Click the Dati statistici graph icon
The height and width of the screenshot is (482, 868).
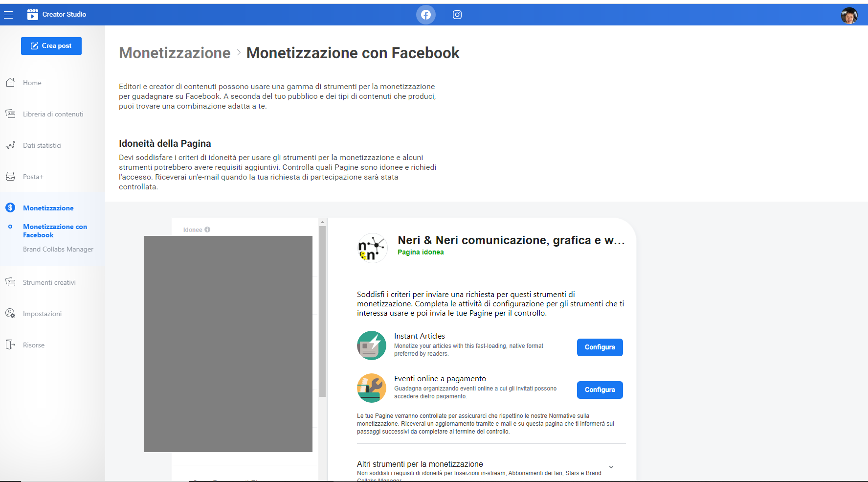pos(10,145)
